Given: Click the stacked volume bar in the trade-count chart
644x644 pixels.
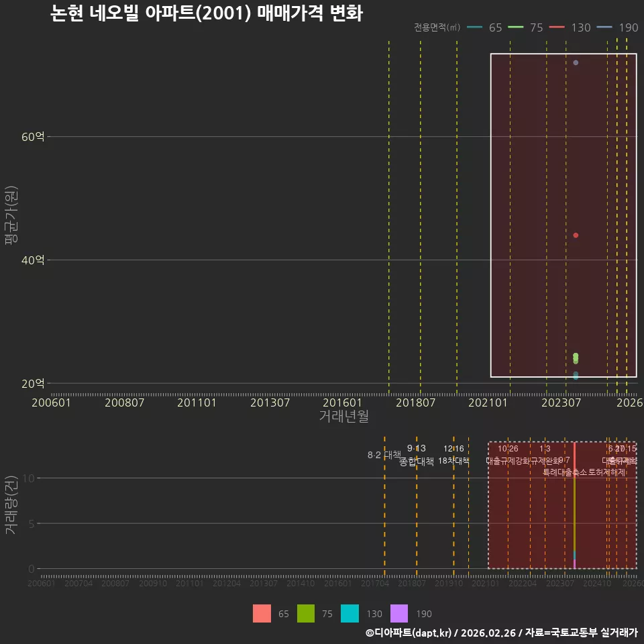Looking at the screenshot, I should point(574,505).
